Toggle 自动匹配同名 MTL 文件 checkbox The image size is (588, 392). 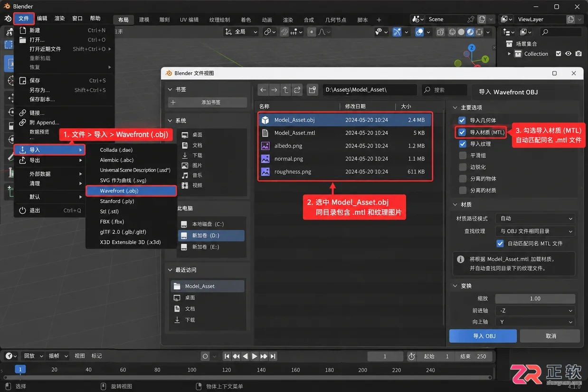click(x=500, y=243)
